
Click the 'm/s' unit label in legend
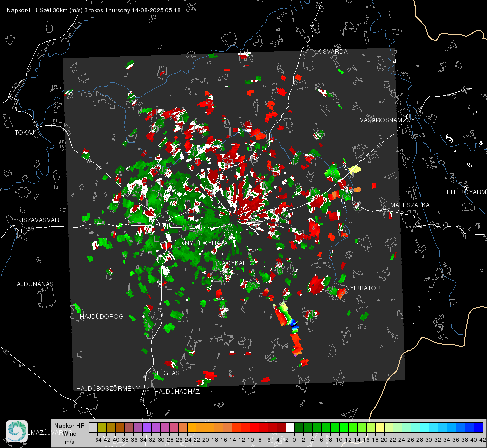coord(69,442)
